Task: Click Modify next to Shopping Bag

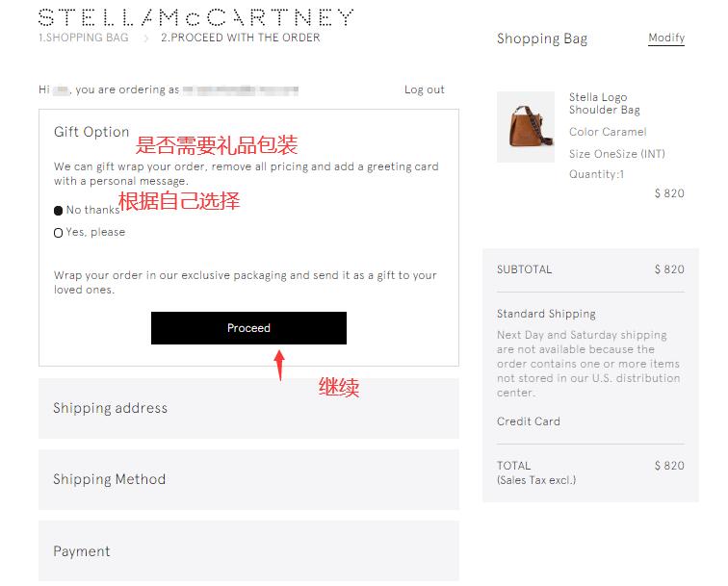Action: tap(666, 38)
